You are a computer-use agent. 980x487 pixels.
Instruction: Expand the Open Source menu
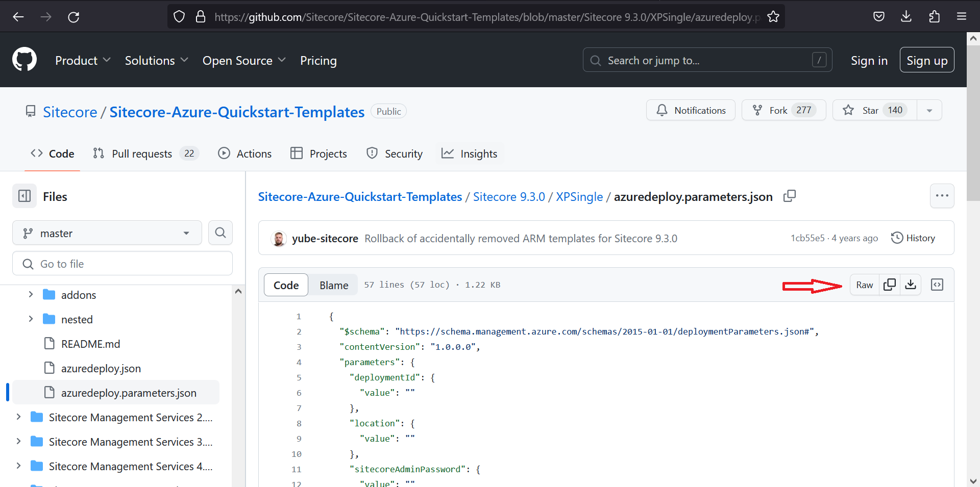click(244, 60)
